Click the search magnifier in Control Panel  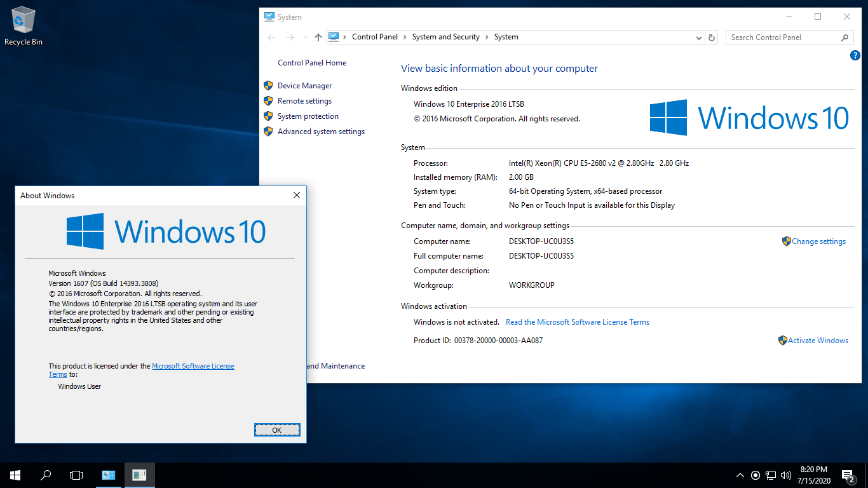(844, 37)
